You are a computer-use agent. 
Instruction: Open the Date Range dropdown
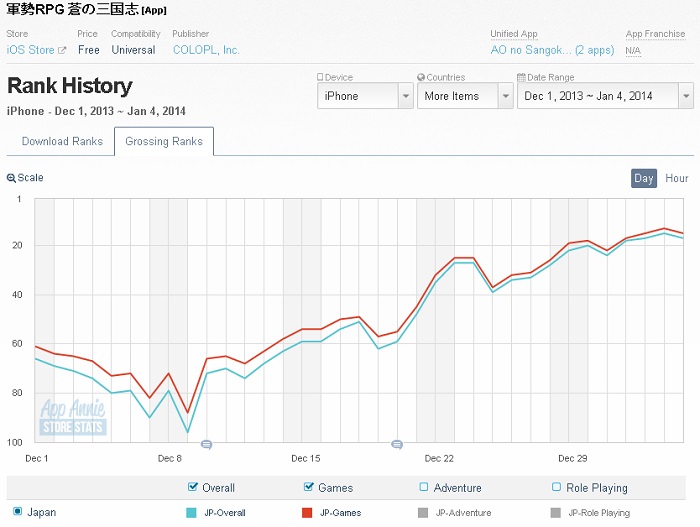(604, 96)
